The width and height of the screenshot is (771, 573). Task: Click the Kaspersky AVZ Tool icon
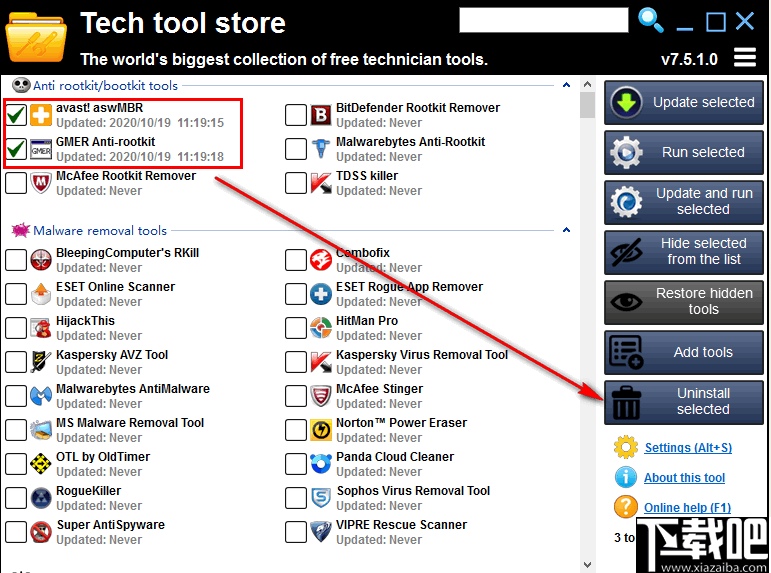coord(41,362)
